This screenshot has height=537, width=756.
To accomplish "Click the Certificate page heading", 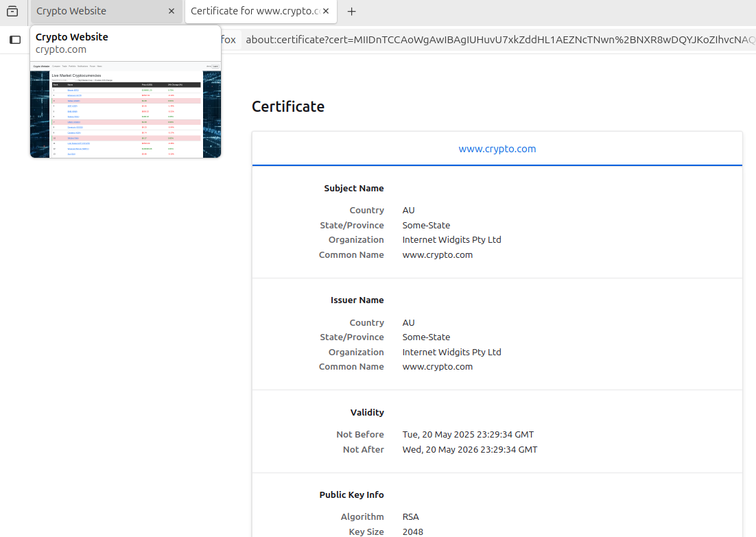I will tap(288, 107).
